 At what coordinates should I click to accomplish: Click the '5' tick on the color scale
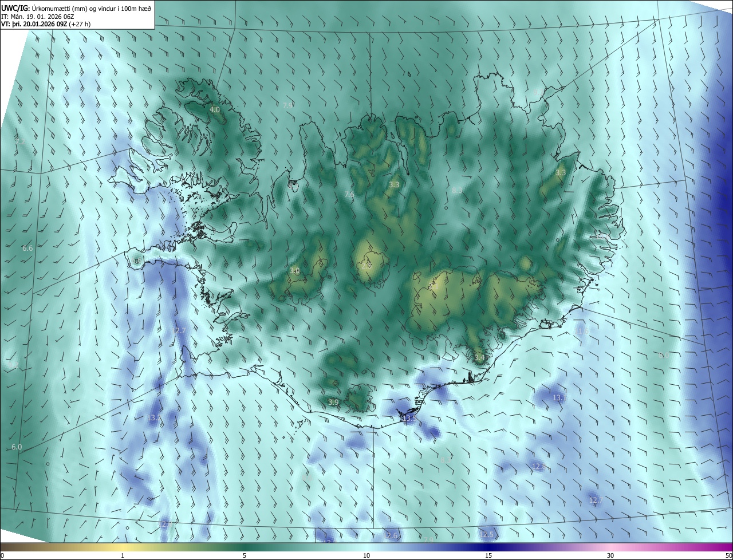[x=245, y=555]
